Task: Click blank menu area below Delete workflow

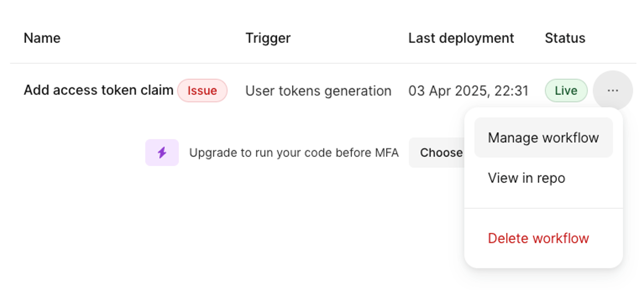Action: coord(543,259)
